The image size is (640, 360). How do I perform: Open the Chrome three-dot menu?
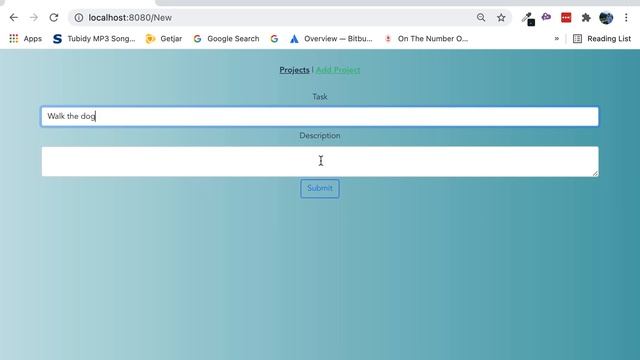(x=626, y=18)
